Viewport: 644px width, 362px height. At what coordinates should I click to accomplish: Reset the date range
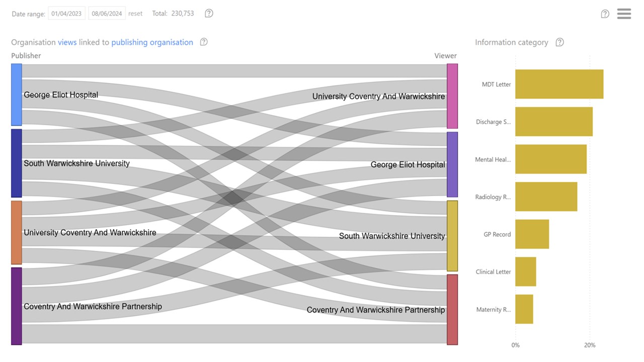(x=135, y=14)
